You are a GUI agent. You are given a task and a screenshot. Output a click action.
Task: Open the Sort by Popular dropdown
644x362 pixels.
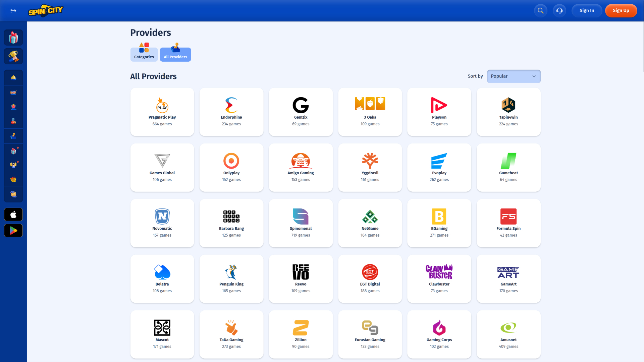(514, 76)
